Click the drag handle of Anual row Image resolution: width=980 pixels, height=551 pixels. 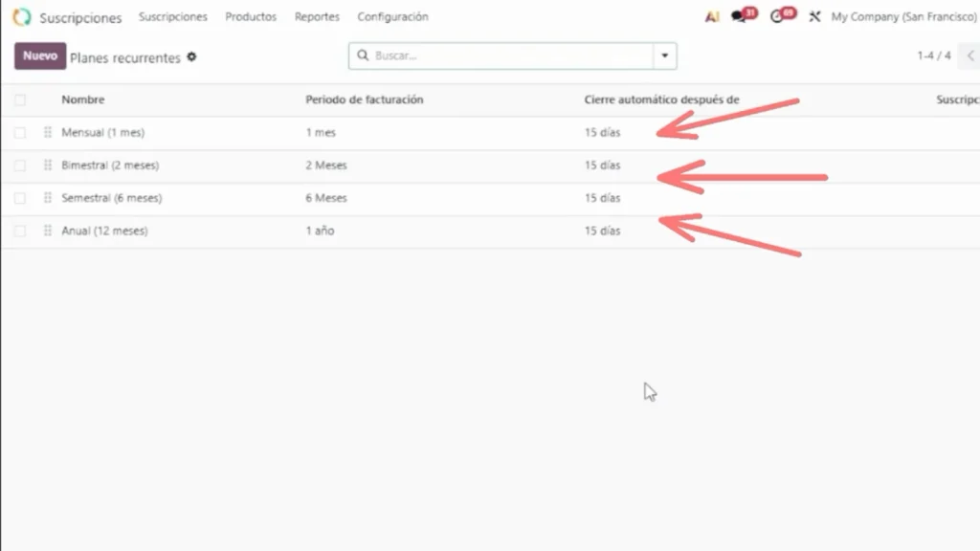tap(48, 231)
